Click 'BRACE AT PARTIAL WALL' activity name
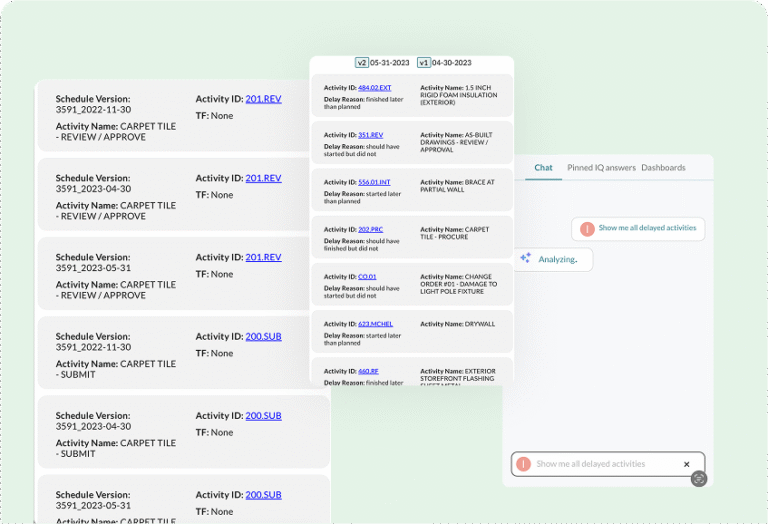 [457, 186]
